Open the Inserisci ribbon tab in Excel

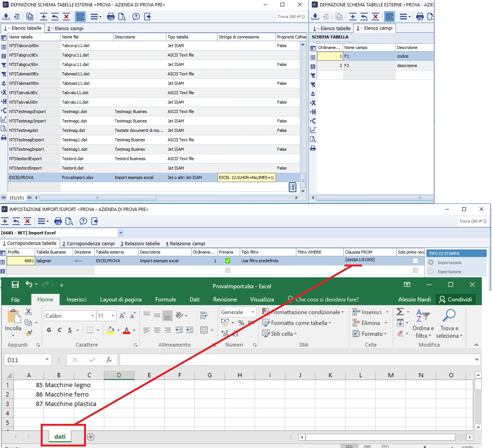pos(77,300)
